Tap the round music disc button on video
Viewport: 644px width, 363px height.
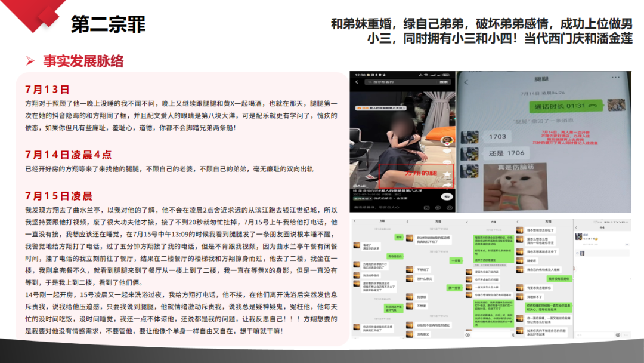click(447, 196)
